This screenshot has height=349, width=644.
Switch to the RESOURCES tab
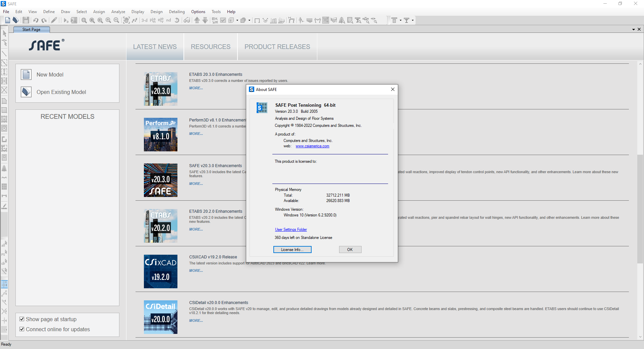point(211,47)
